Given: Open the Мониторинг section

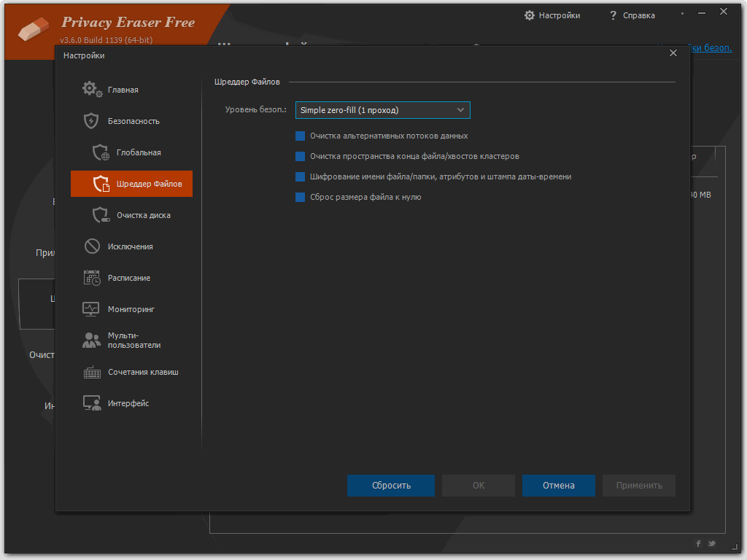Looking at the screenshot, I should (x=131, y=309).
